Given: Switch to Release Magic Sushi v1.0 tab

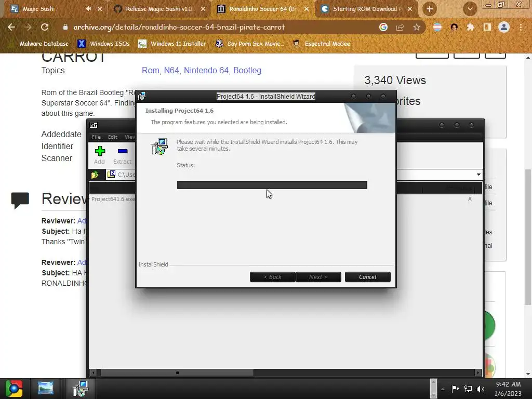Looking at the screenshot, I should (x=158, y=9).
